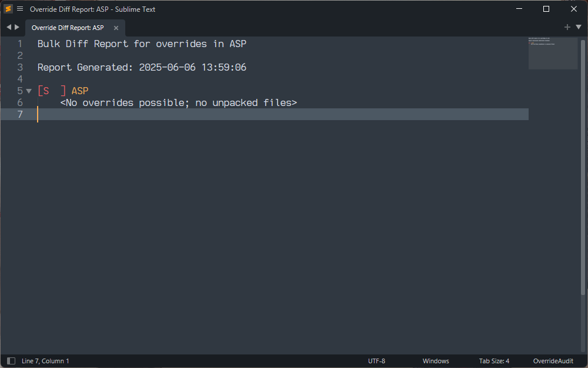Minimize the Sublime Text window
The image size is (588, 368).
point(519,9)
